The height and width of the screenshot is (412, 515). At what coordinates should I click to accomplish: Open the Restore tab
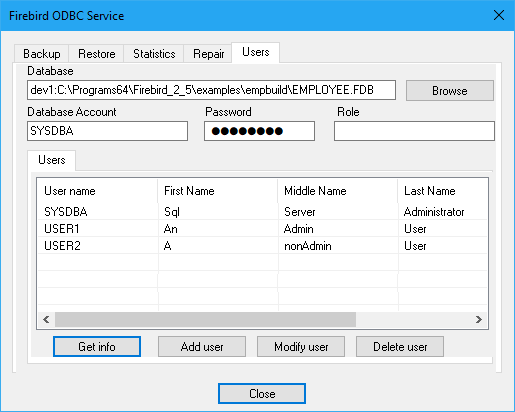97,54
